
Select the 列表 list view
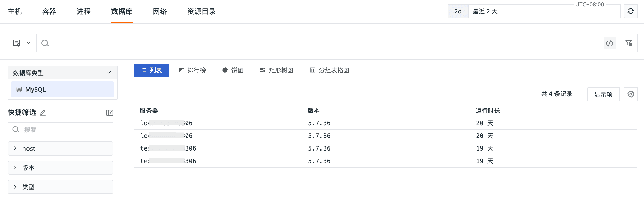click(x=151, y=70)
